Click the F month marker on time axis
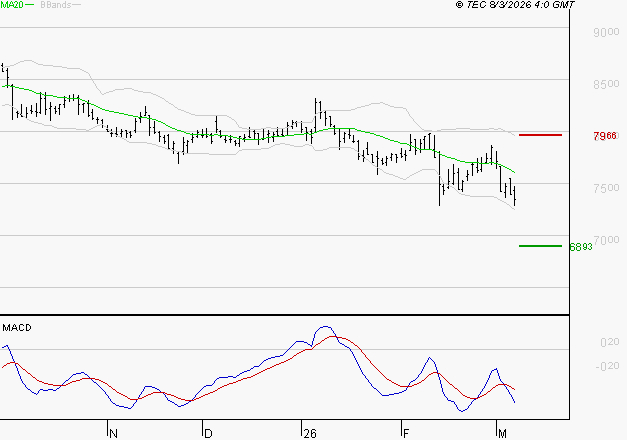Viewport: 627px width, 440px height. (x=406, y=433)
